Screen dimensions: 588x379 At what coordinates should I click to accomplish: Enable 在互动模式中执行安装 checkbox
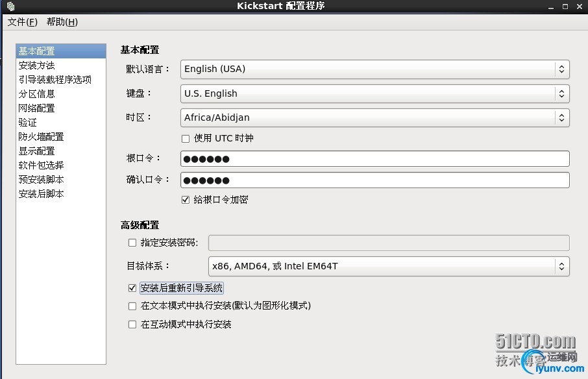132,324
